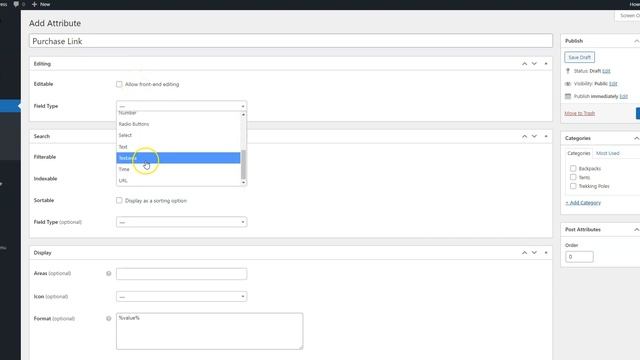Click the dropdown list scrollbar thumb

(x=243, y=164)
